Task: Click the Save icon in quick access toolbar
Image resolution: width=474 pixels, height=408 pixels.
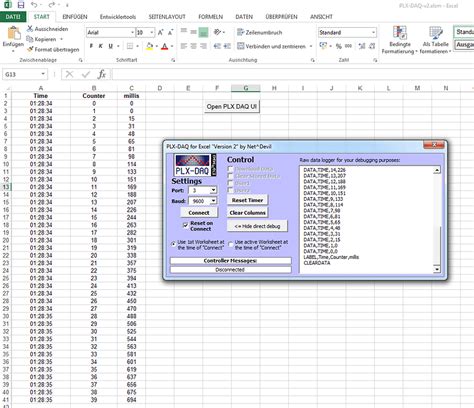Action: coord(21,5)
